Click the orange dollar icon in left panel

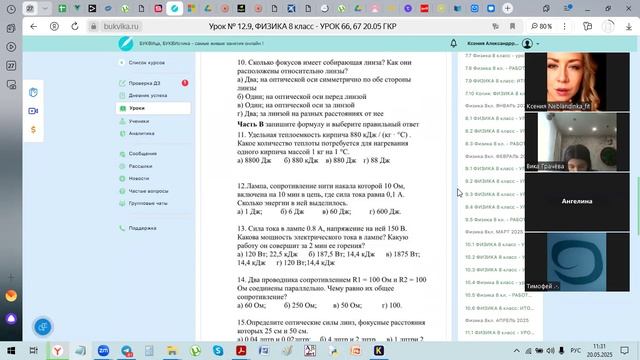[33, 129]
